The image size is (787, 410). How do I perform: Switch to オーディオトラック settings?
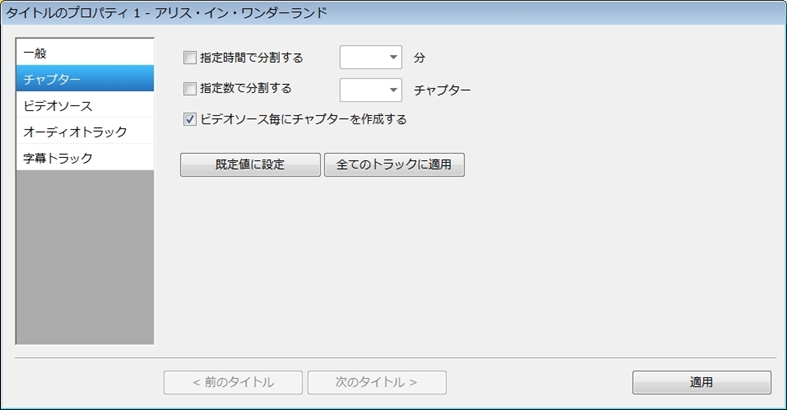click(85, 131)
